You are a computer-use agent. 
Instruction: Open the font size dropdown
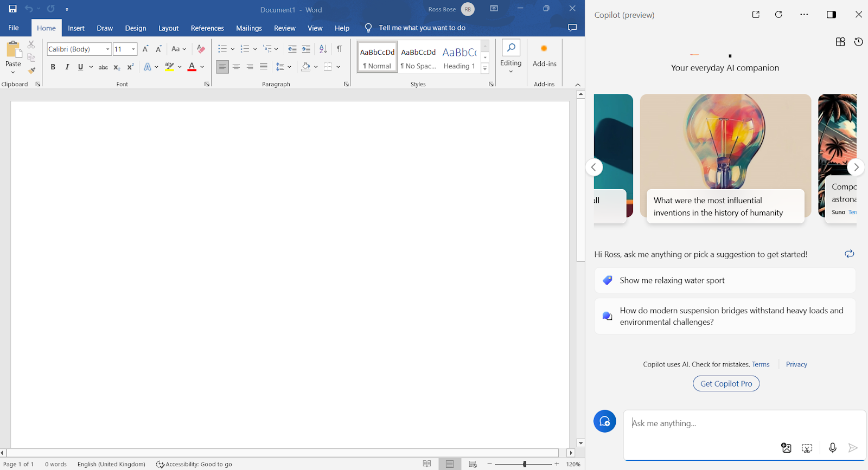(133, 49)
